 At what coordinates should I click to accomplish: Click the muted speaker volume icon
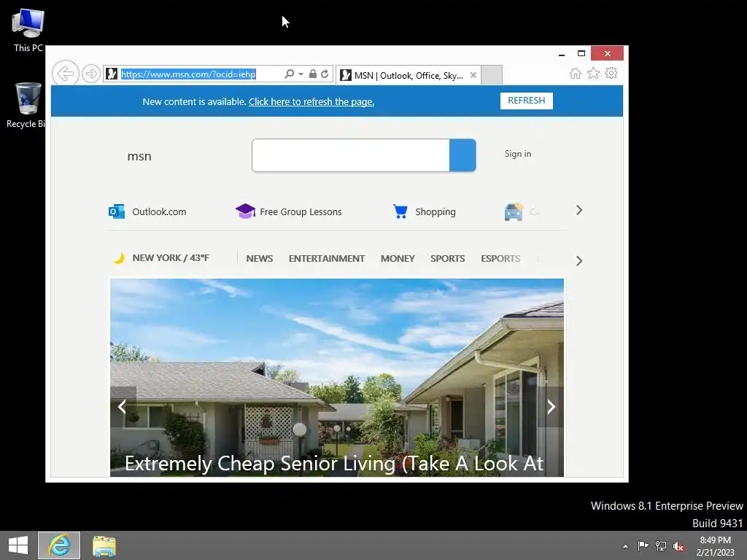click(678, 546)
